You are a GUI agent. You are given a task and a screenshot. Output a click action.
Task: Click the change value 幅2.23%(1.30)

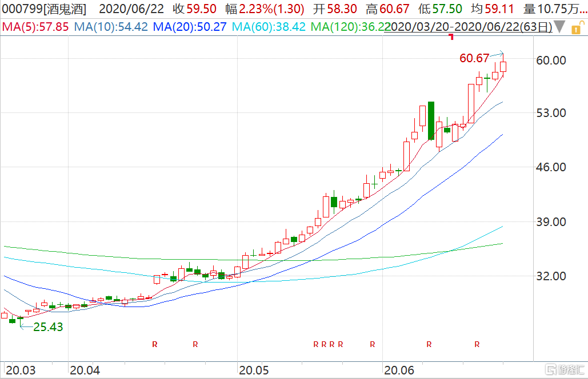click(x=265, y=9)
